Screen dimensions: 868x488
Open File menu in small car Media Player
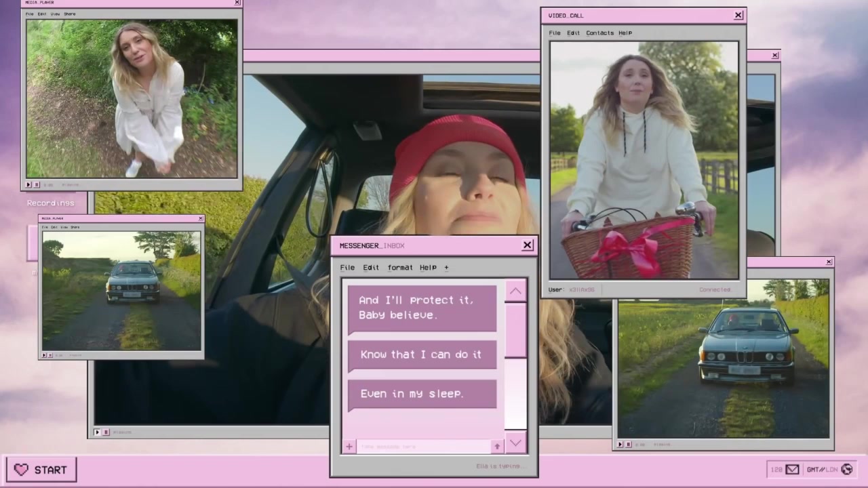[x=45, y=227]
